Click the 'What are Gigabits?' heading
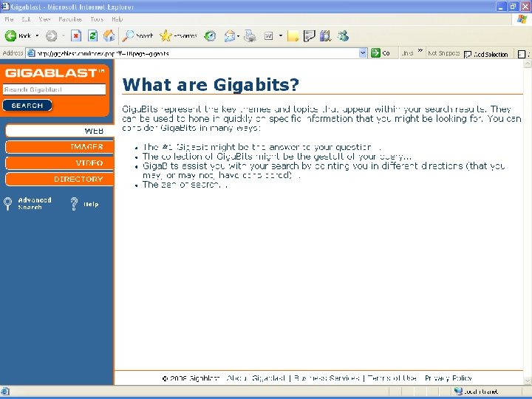The image size is (532, 399). (x=211, y=84)
